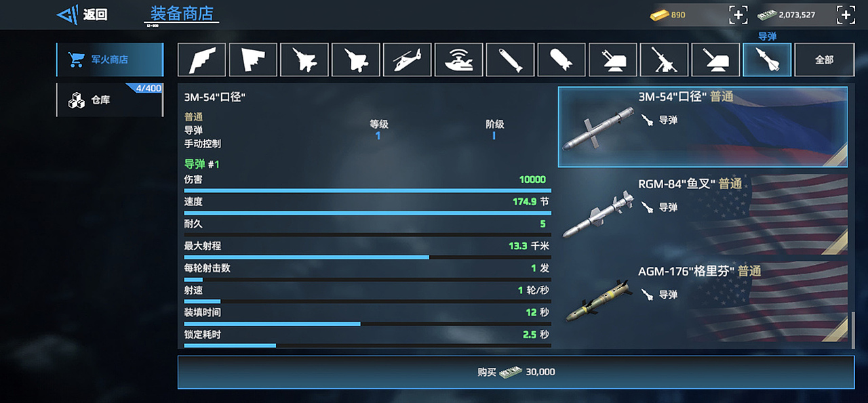The image size is (868, 403).
Task: Select the bomb category icon
Action: (x=561, y=60)
